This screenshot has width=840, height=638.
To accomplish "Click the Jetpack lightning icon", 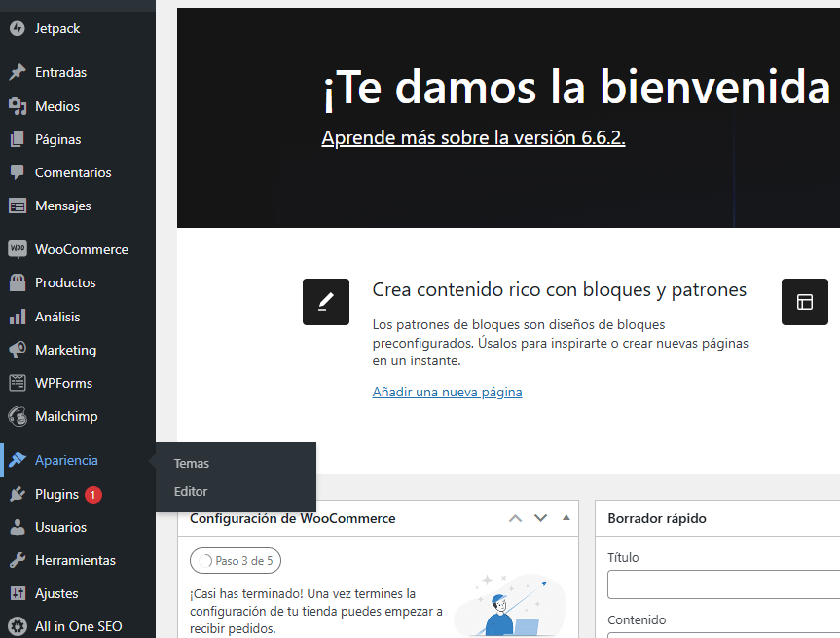I will point(18,28).
